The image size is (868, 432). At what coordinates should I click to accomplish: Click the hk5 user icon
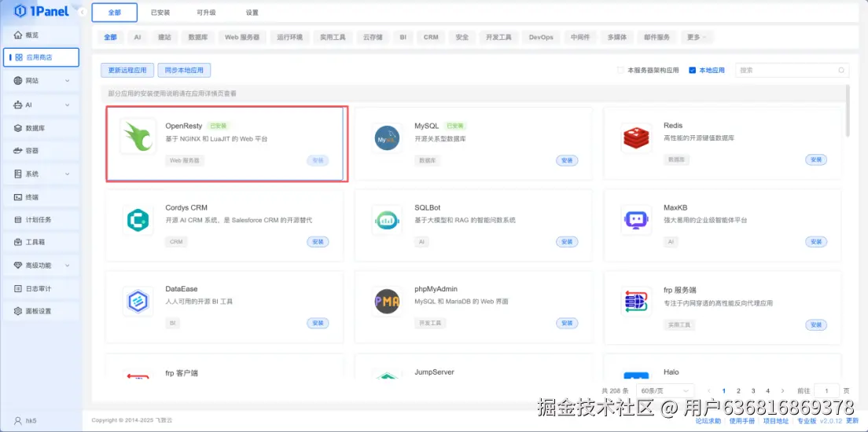click(18, 420)
